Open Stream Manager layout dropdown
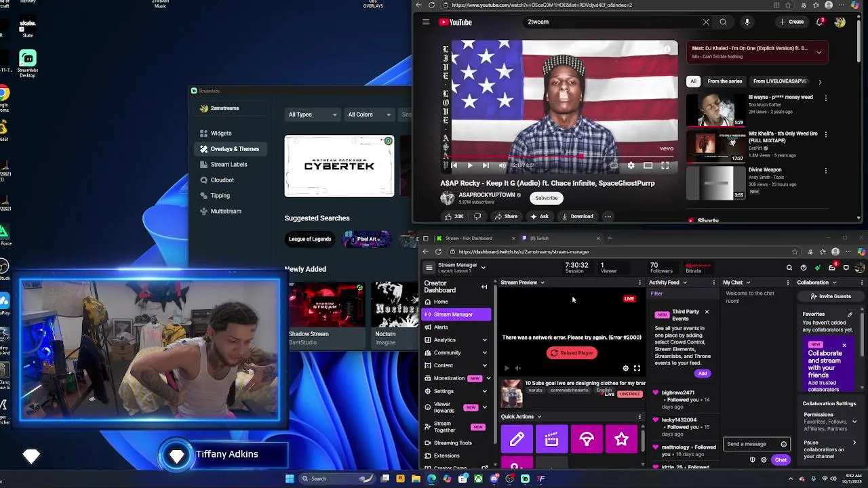Viewport: 868px width, 488px height. 483,268
